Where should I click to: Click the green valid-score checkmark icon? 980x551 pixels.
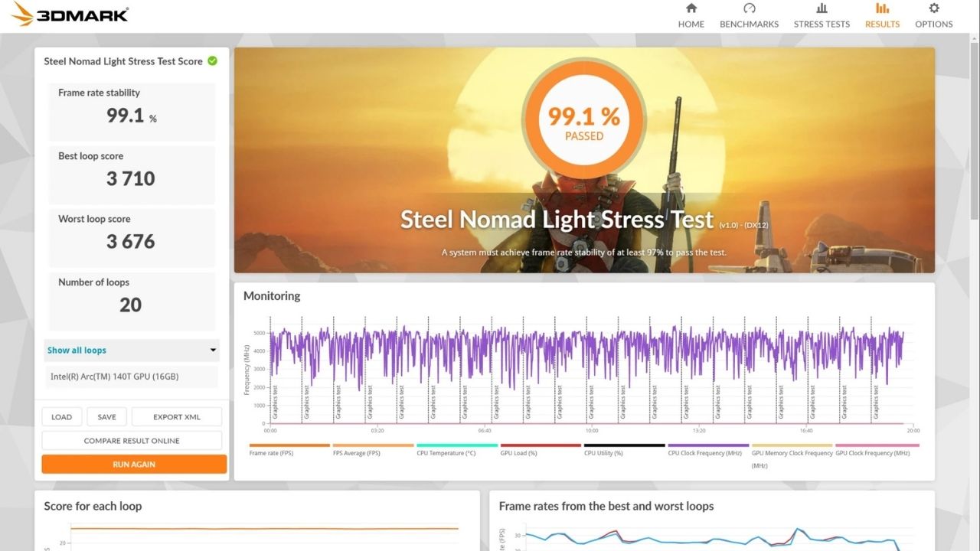coord(212,60)
